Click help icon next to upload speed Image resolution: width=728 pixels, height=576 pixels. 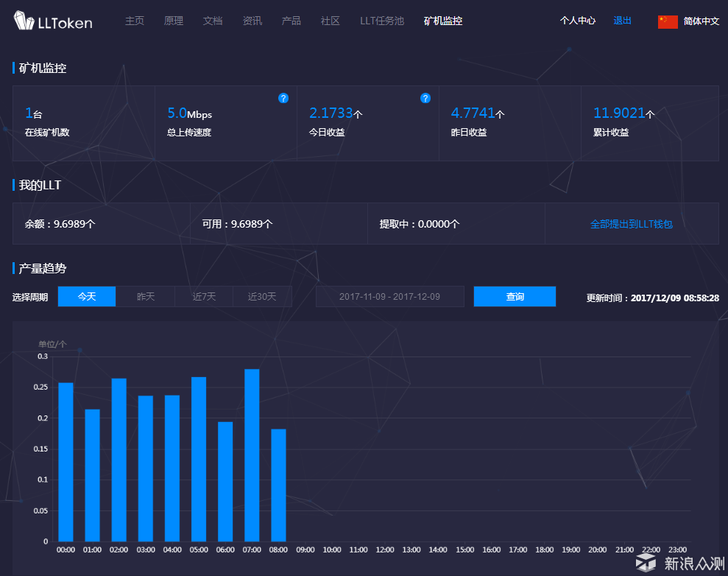point(283,98)
